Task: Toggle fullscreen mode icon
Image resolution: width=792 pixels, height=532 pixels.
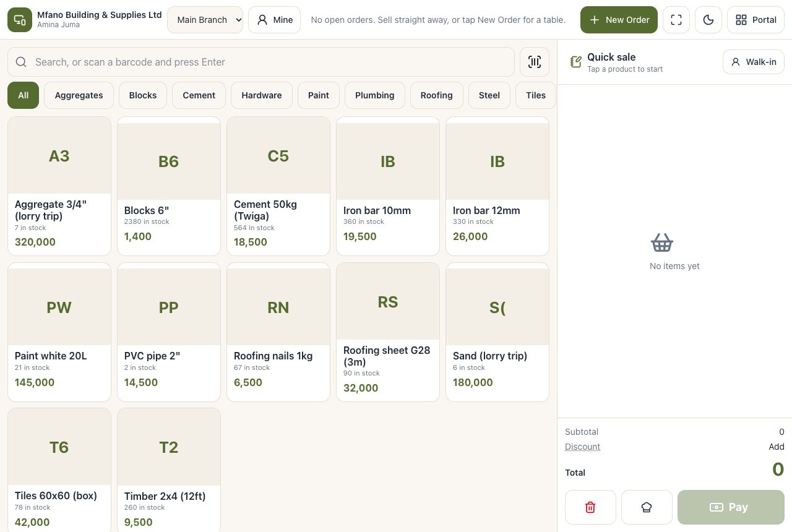Action: (x=676, y=20)
